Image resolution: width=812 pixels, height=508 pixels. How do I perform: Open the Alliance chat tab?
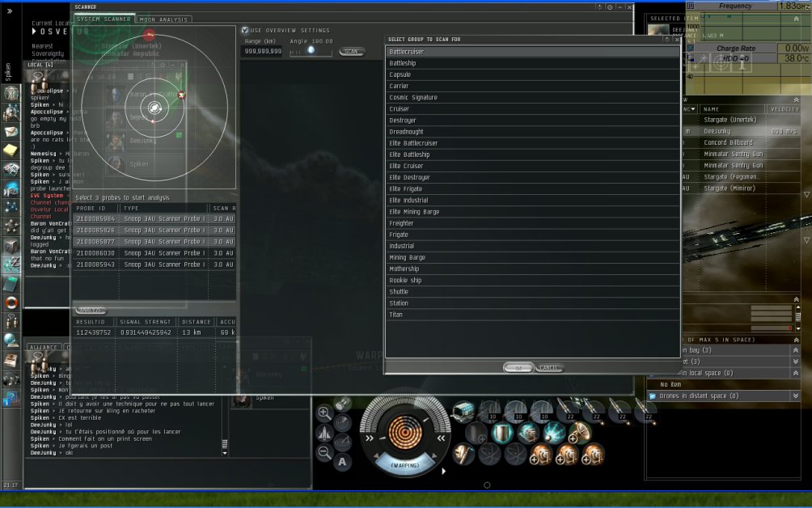pyautogui.click(x=44, y=348)
